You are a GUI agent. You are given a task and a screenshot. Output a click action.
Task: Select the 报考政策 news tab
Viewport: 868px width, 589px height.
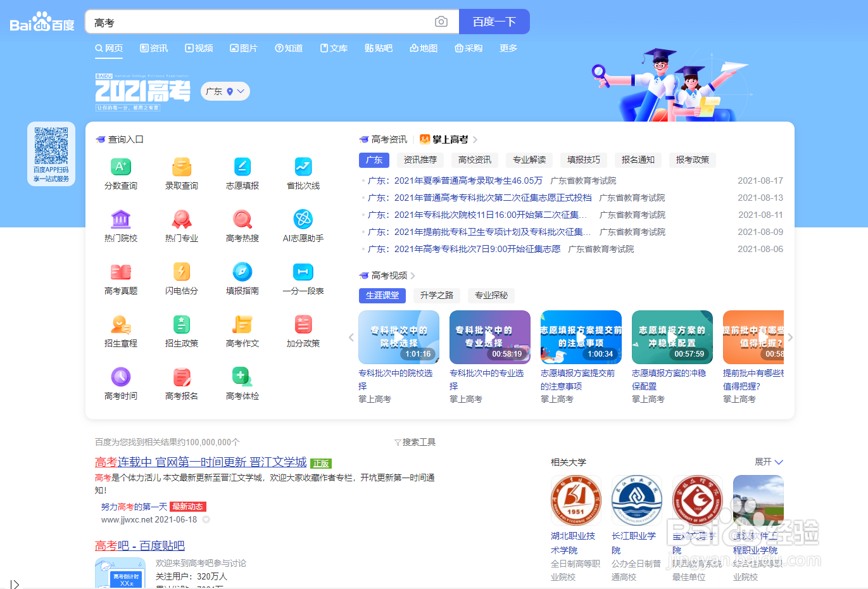coord(693,160)
